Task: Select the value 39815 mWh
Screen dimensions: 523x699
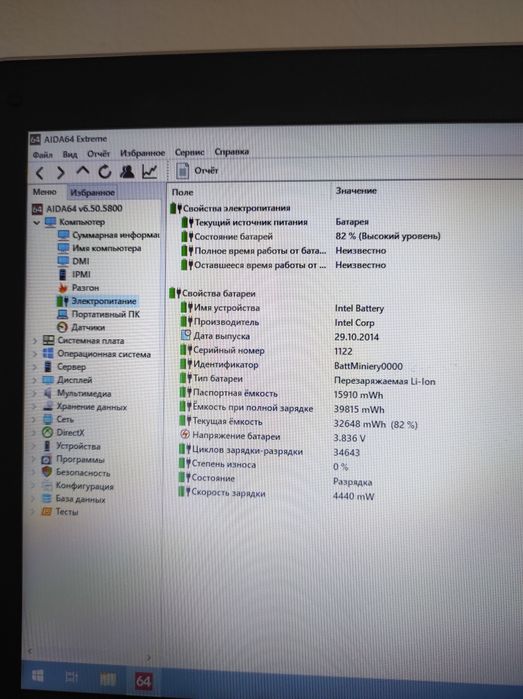Action: pyautogui.click(x=359, y=409)
